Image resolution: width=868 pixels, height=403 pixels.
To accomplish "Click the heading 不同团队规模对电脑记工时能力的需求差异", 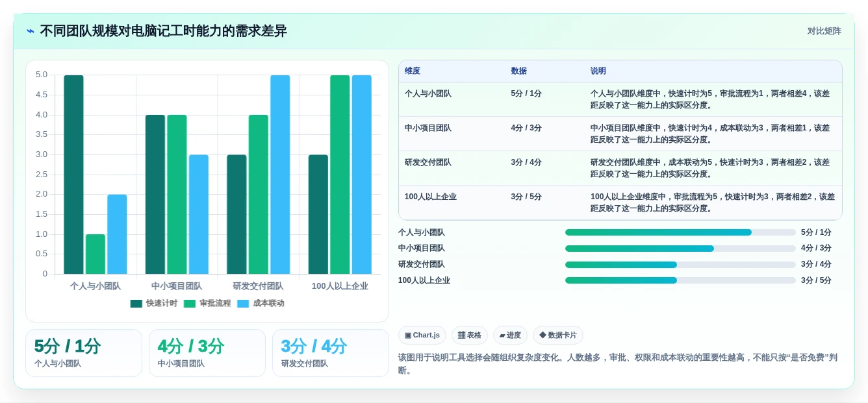I will (163, 31).
